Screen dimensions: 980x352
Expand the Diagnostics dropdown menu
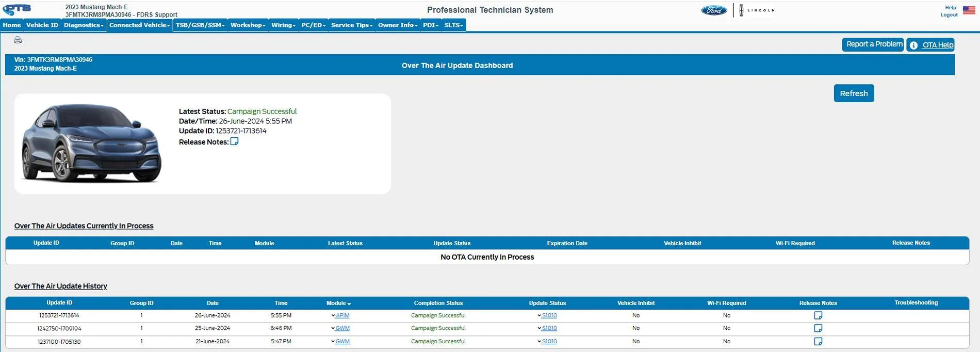coord(84,25)
